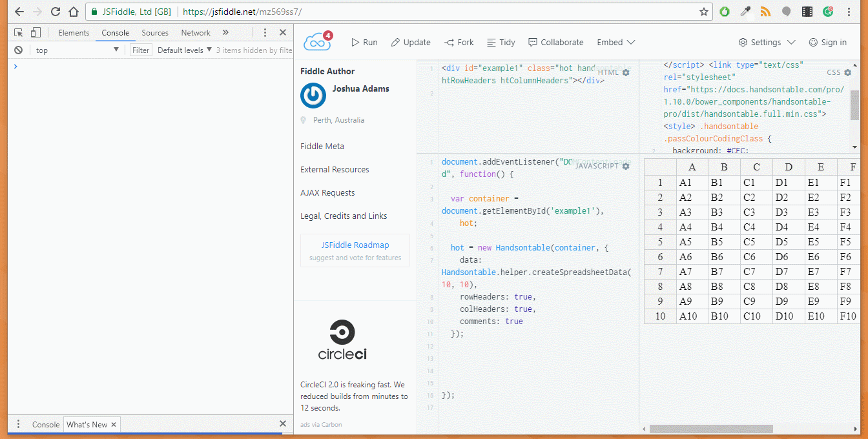Image resolution: width=868 pixels, height=439 pixels.
Task: Open the CSS panel settings gear
Action: click(x=848, y=72)
